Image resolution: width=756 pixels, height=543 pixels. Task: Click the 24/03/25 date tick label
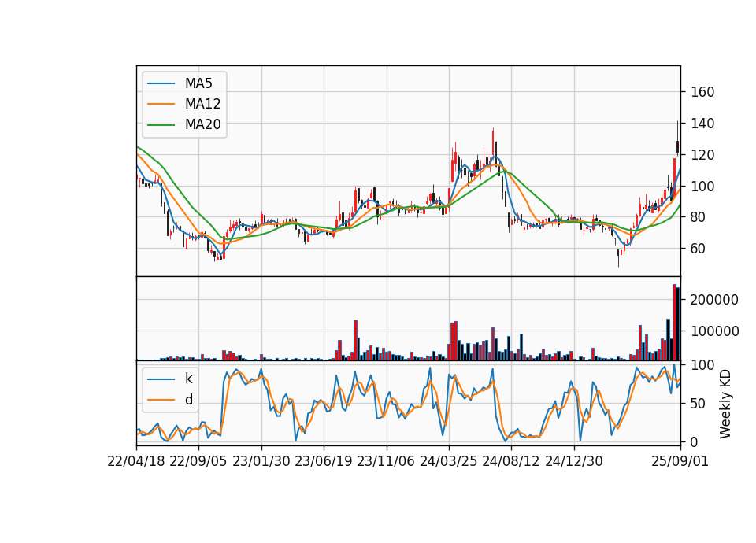tap(448, 461)
